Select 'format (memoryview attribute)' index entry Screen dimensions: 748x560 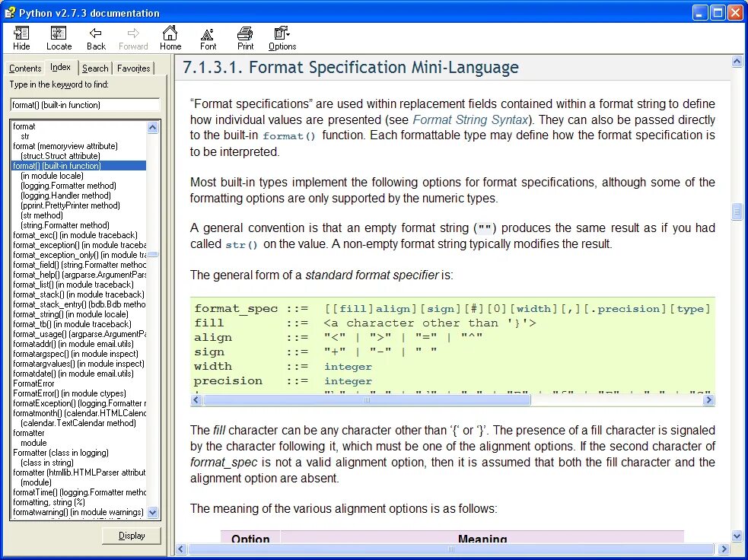tap(65, 146)
